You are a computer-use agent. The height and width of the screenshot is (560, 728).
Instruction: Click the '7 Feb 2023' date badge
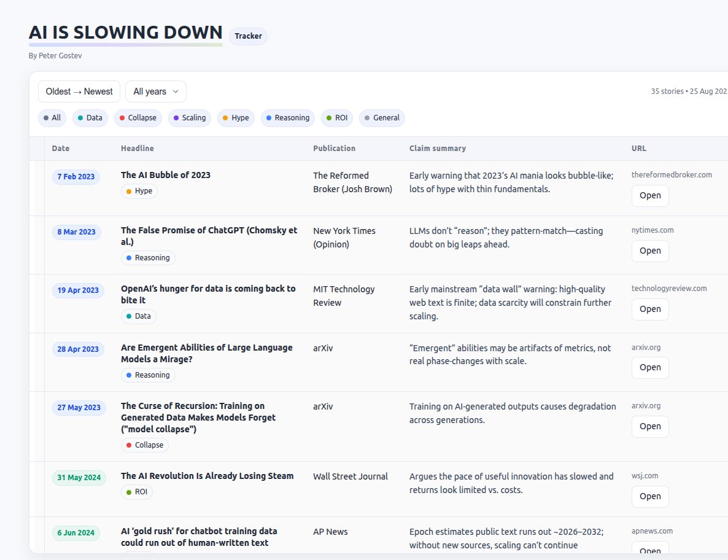click(x=76, y=176)
